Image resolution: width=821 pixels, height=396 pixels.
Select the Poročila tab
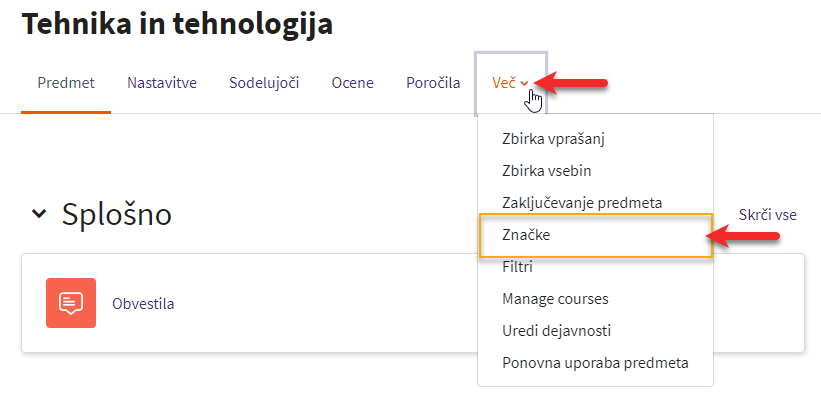click(x=433, y=83)
